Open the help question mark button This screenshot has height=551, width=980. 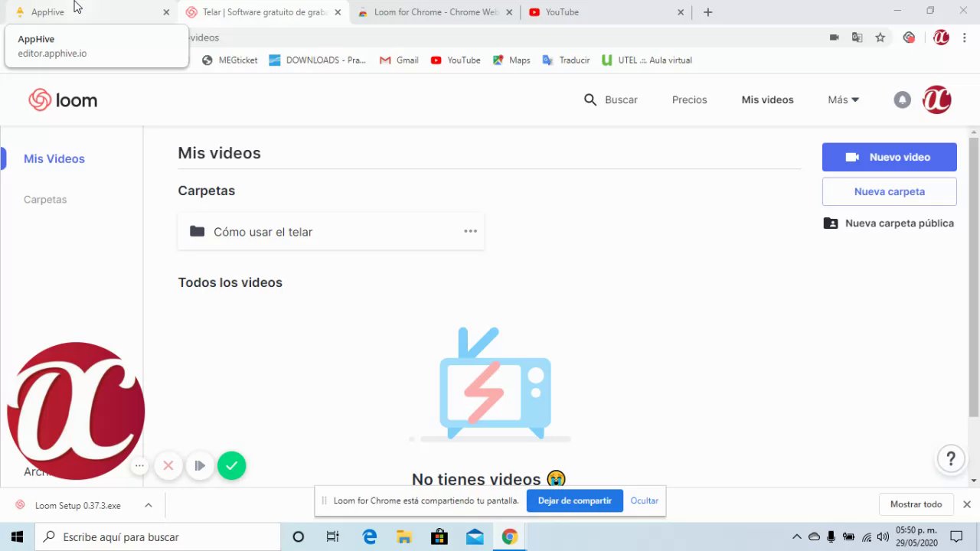click(x=951, y=458)
